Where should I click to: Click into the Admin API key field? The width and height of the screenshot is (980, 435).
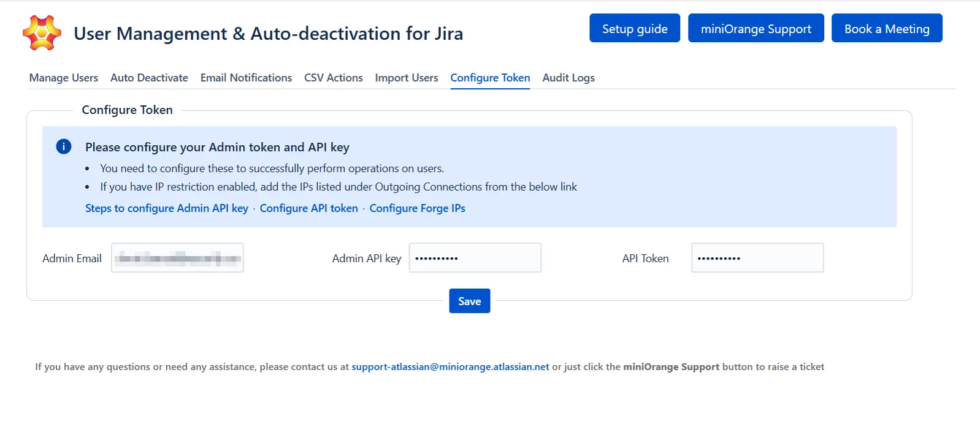(475, 258)
